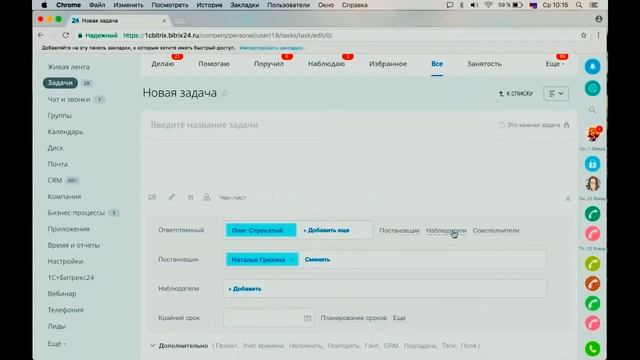The image size is (640, 360).
Task: Click the Chrome profile icon
Action: (599, 19)
